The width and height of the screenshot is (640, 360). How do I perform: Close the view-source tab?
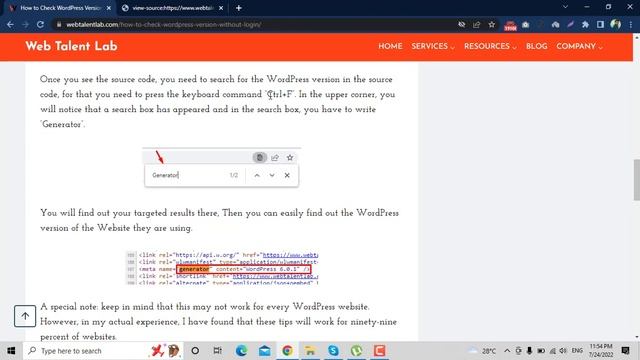[221, 8]
